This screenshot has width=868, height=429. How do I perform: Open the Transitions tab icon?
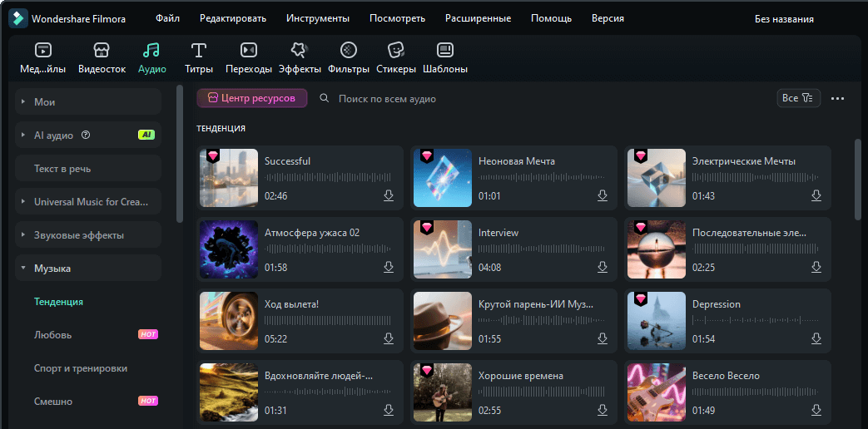[248, 51]
